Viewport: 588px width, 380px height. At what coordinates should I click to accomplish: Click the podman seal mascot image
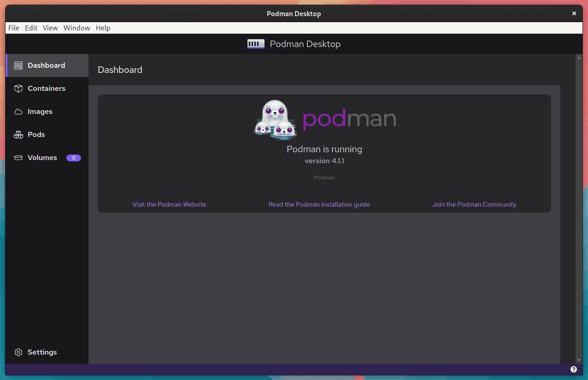[275, 119]
